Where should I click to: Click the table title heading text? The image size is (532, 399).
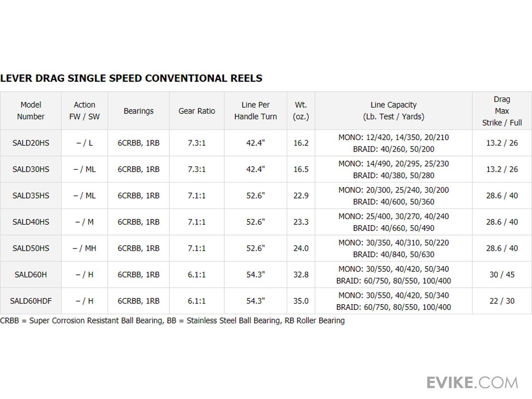pyautogui.click(x=131, y=78)
